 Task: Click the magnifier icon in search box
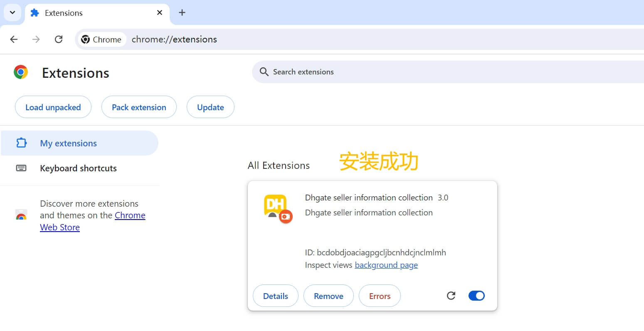pos(264,72)
